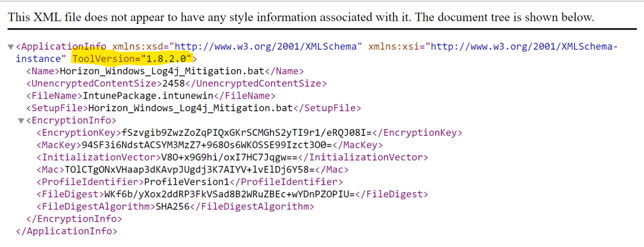
Task: Click the highlighted ToolVersion="1.8.2.0" attribute
Action: tap(132, 58)
